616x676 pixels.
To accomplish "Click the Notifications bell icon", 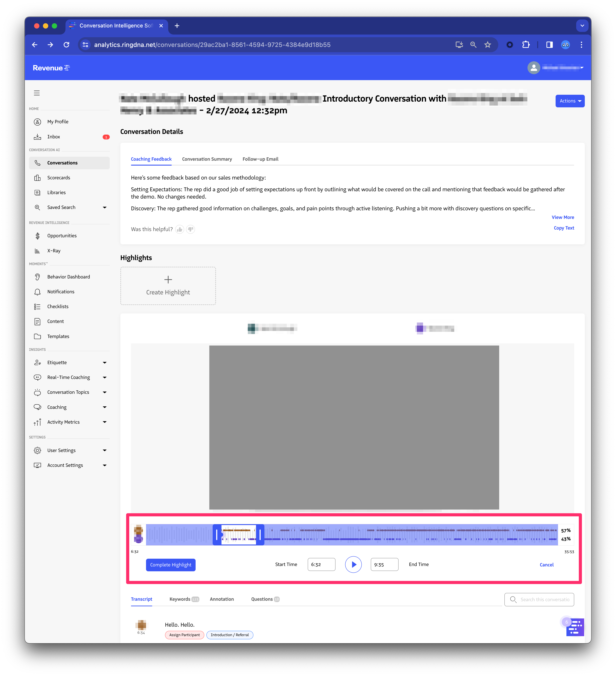I will pos(38,292).
